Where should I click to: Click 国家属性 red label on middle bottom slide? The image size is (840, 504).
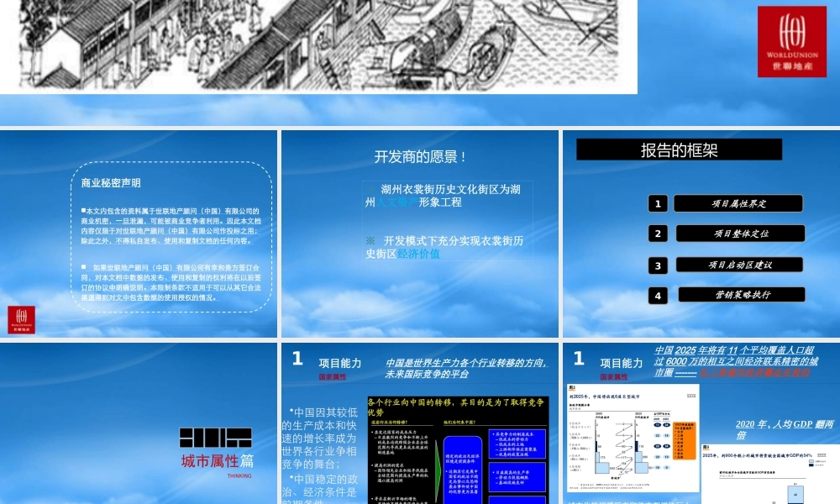click(333, 377)
